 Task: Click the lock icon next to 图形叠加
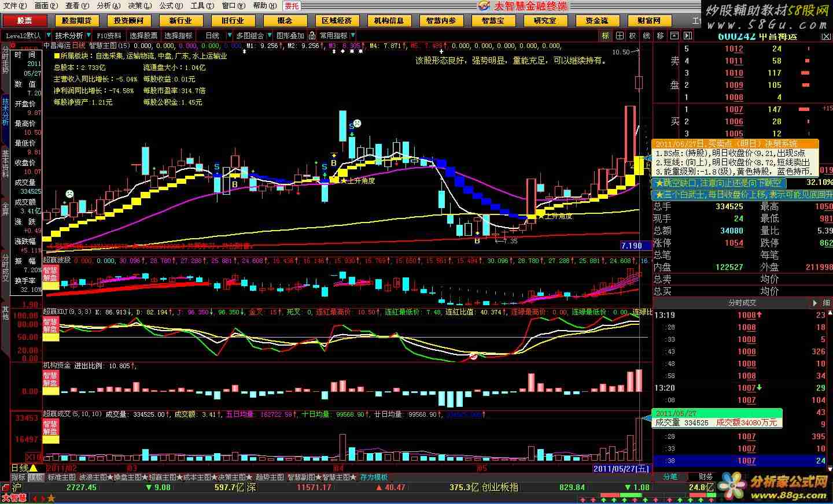[312, 35]
